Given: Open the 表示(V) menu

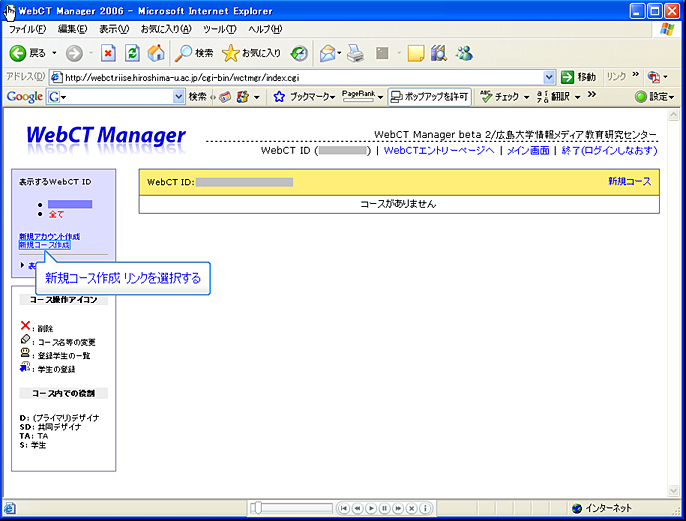Looking at the screenshot, I should point(114,29).
